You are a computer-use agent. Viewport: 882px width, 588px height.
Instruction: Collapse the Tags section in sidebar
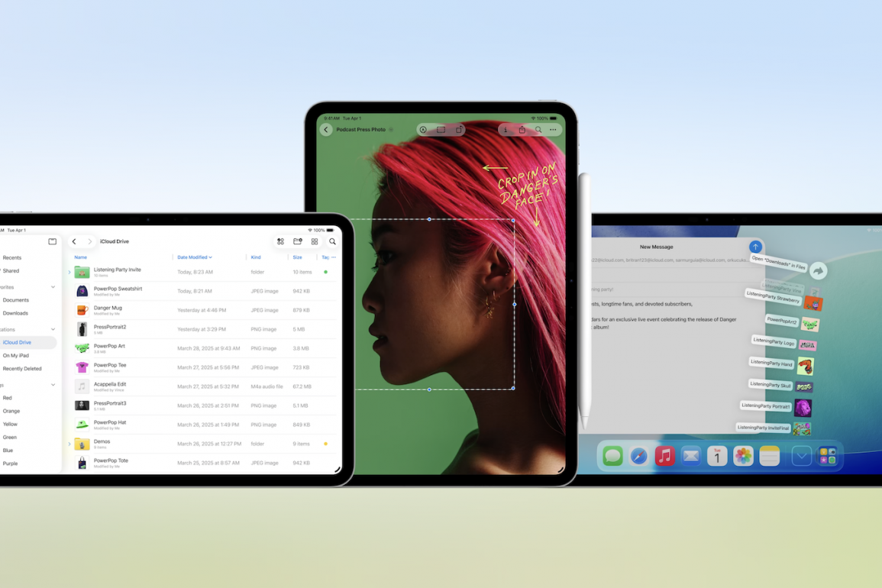point(53,385)
